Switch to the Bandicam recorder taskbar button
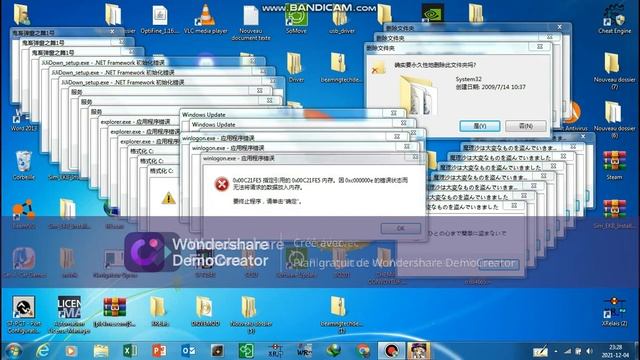The image size is (640, 360). (391, 351)
